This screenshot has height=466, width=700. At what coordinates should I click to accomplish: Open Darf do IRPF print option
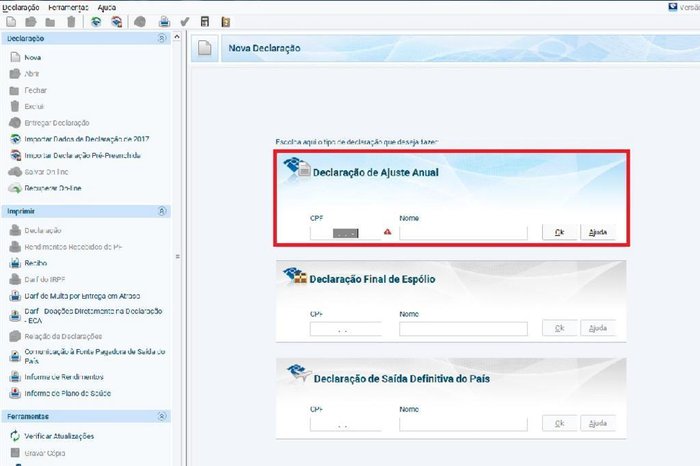point(45,279)
